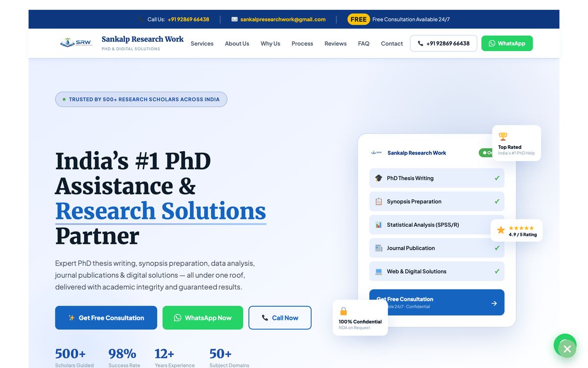Select Synopsis Preparation row text

pyautogui.click(x=414, y=202)
